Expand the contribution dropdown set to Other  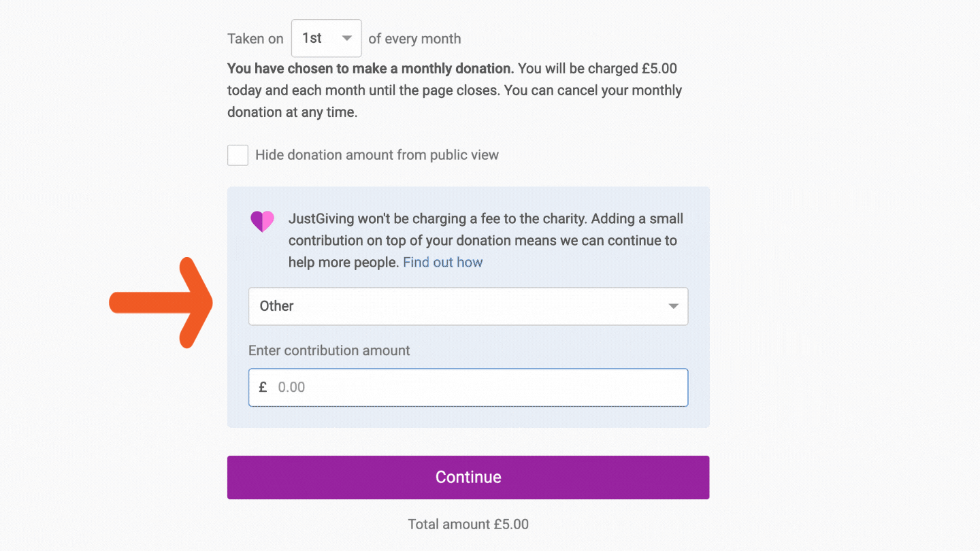pyautogui.click(x=468, y=306)
